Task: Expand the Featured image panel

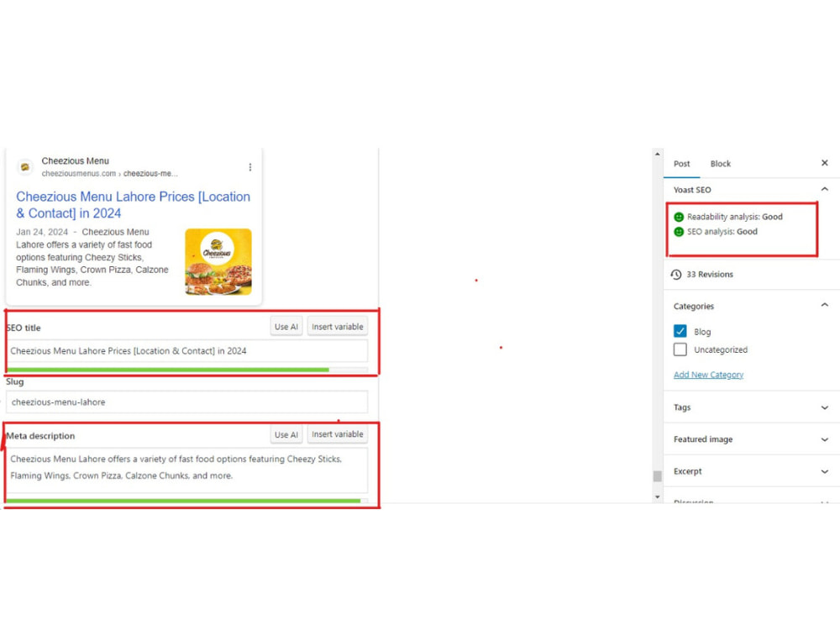Action: (x=825, y=439)
